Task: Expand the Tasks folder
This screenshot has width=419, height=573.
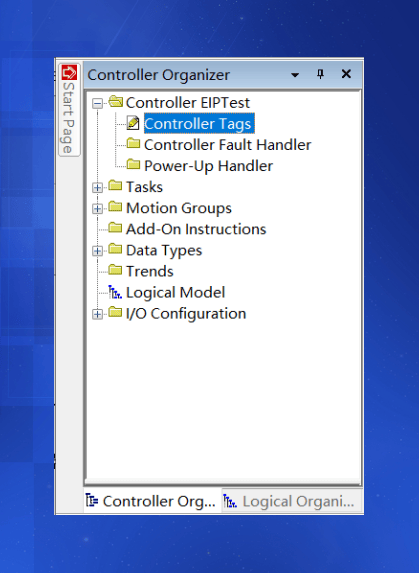Action: point(97,188)
